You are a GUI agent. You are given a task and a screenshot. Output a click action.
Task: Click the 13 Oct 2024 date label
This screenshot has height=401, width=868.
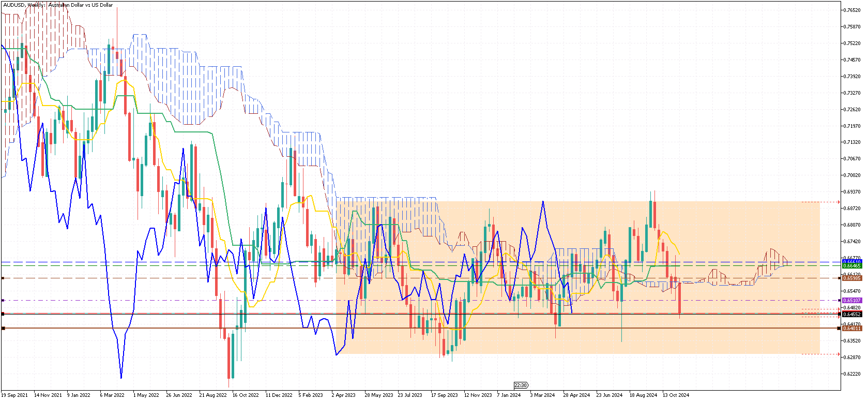[x=676, y=395]
